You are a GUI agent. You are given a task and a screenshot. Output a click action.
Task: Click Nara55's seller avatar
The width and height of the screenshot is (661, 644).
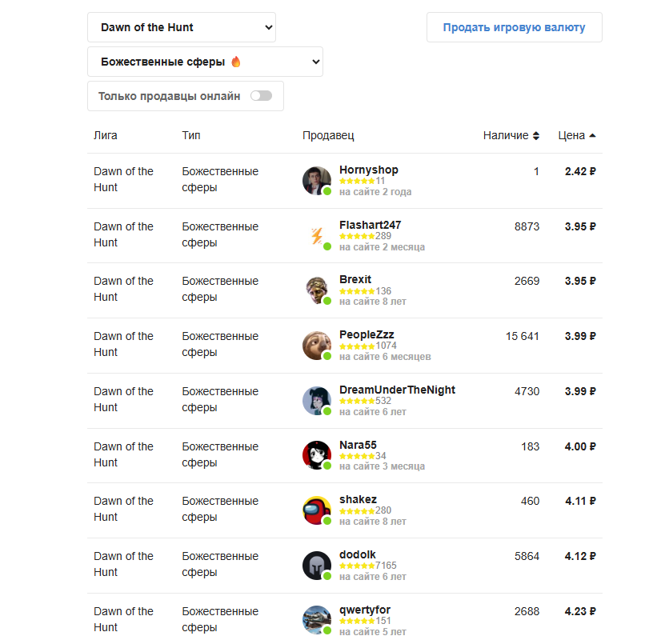316,456
